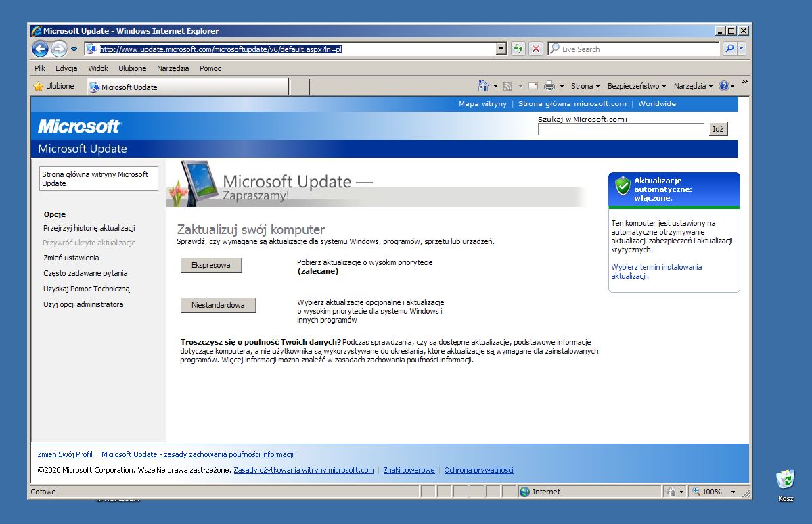Open Microsoft Update privacy policy link
Image resolution: width=812 pixels, height=524 pixels.
(198, 454)
